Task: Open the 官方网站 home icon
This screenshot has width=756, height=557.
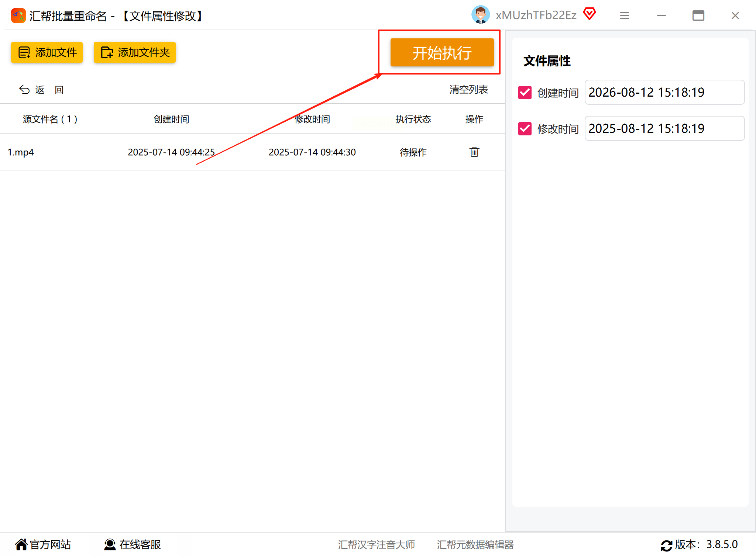Action: 21,544
